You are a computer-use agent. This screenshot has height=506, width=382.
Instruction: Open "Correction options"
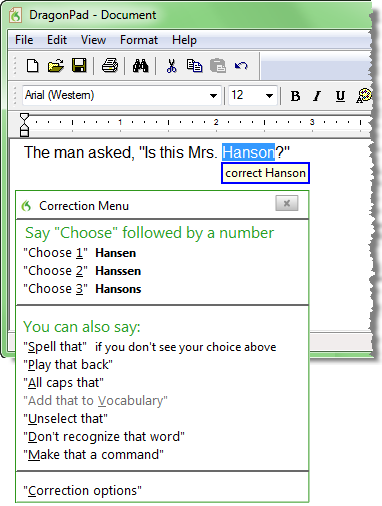click(x=82, y=491)
